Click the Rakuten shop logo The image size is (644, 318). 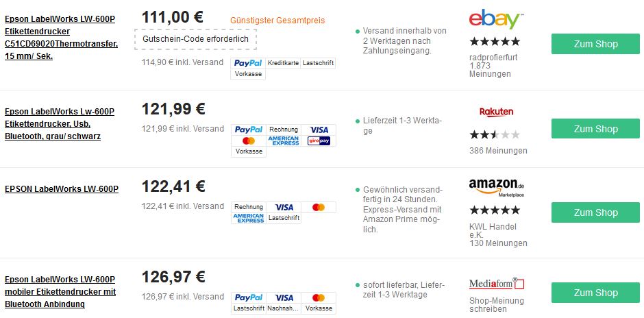point(496,112)
